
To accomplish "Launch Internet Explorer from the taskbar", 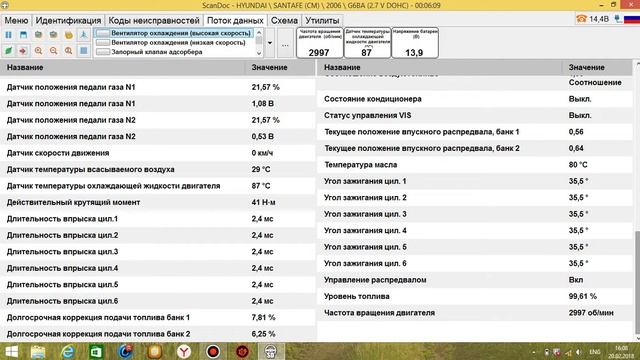I will [68, 351].
